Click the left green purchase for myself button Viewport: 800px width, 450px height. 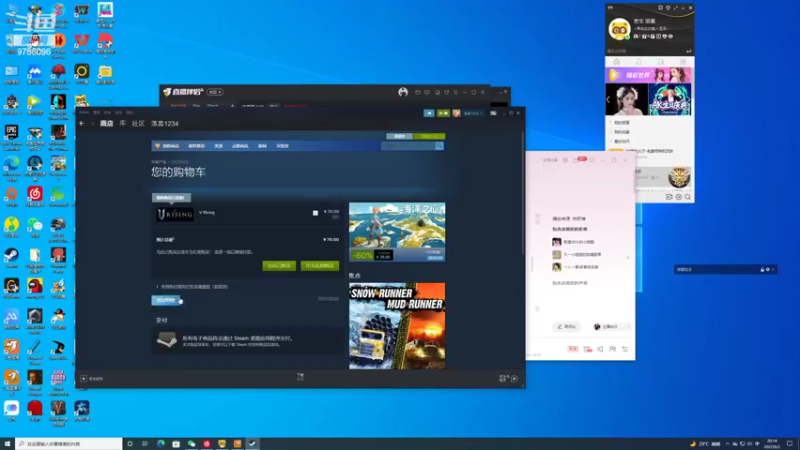pyautogui.click(x=279, y=266)
